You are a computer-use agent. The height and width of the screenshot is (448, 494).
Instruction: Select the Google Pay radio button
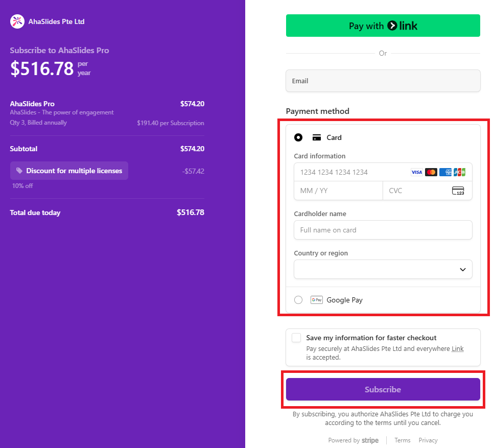pyautogui.click(x=298, y=300)
